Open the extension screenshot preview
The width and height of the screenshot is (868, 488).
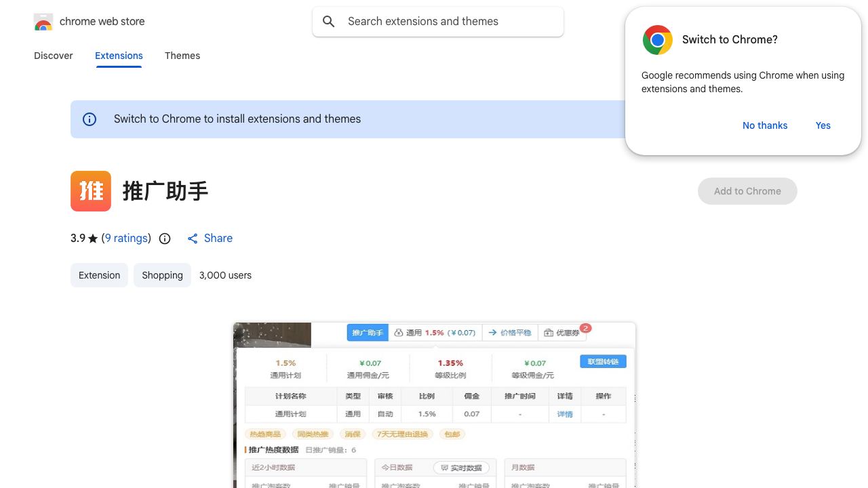(x=434, y=405)
